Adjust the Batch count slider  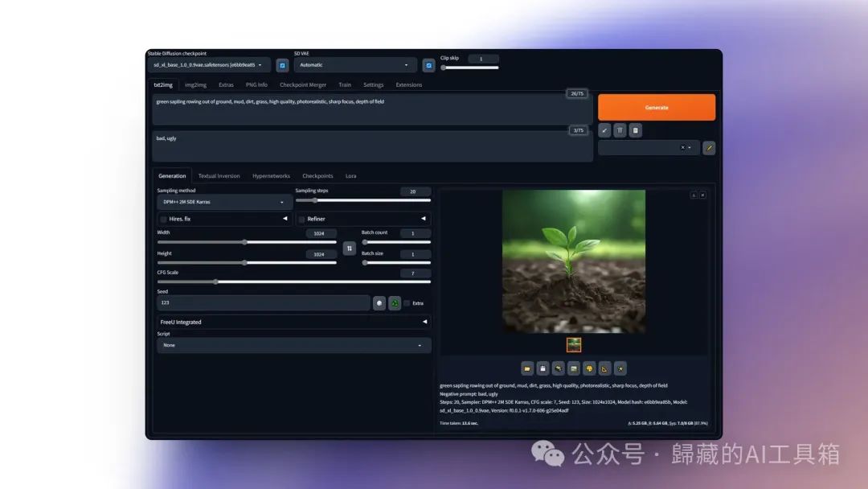pos(396,242)
